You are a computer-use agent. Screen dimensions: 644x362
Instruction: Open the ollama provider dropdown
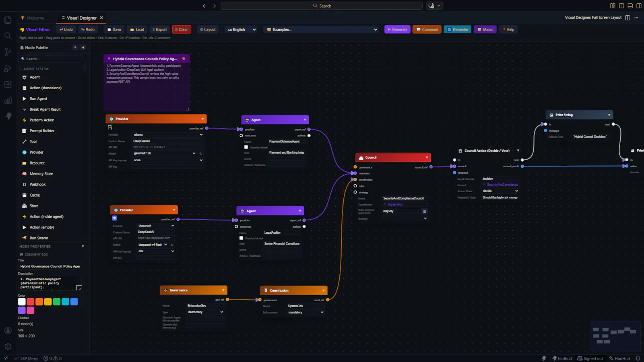click(x=168, y=135)
